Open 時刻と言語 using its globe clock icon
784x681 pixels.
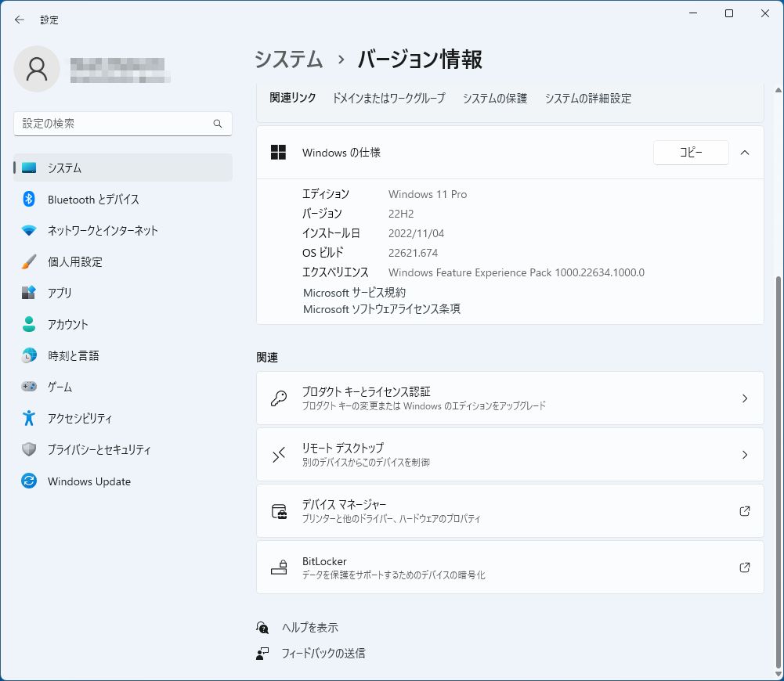[x=29, y=355]
